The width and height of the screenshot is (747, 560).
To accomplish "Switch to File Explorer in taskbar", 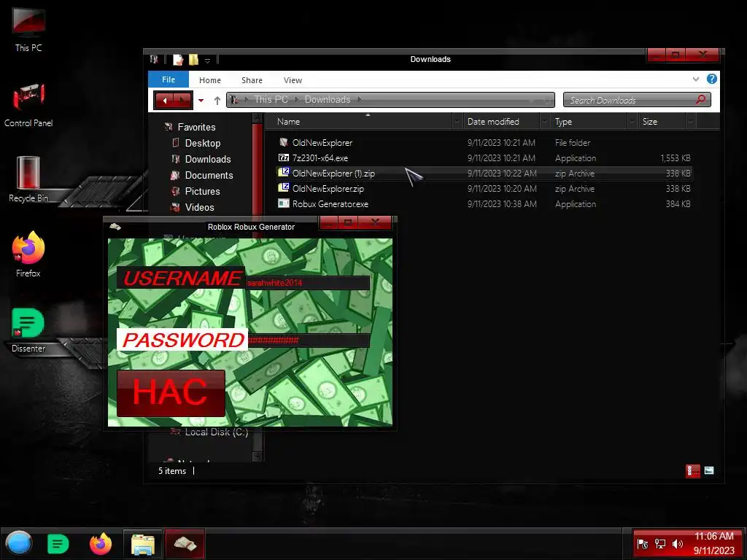I will click(x=142, y=544).
